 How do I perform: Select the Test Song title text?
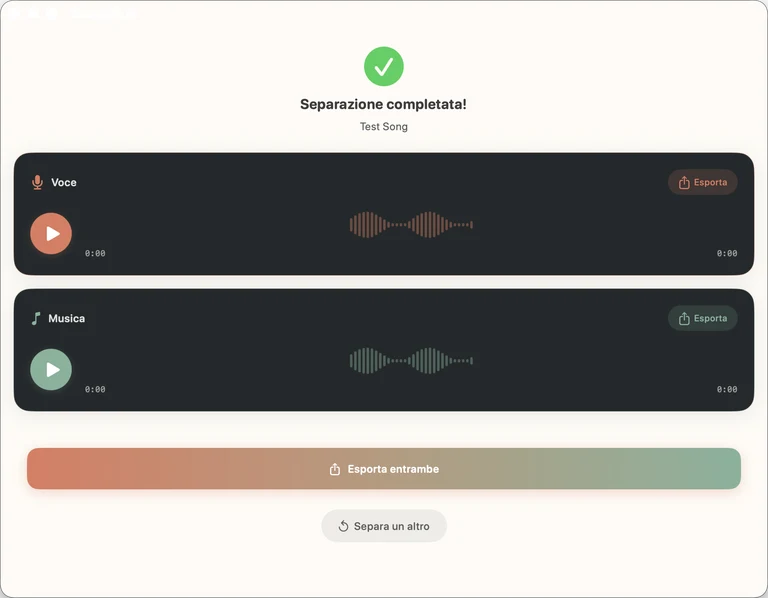point(384,126)
